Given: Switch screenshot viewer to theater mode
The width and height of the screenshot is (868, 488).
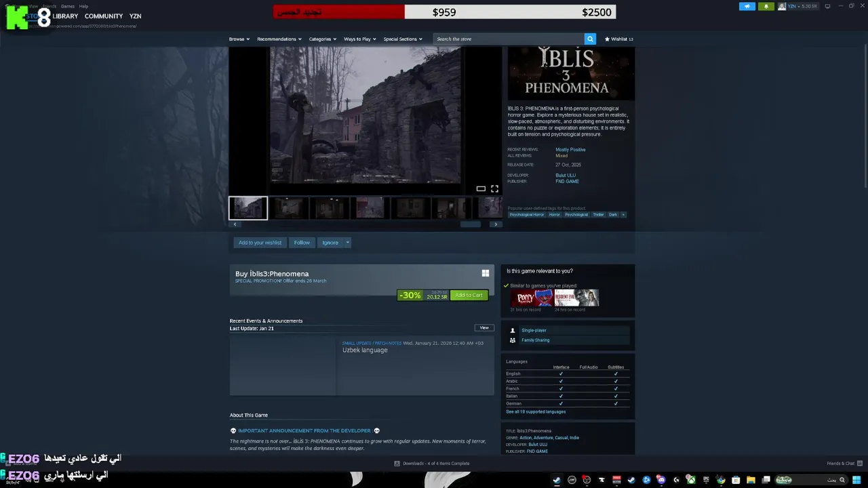Looking at the screenshot, I should coord(481,188).
